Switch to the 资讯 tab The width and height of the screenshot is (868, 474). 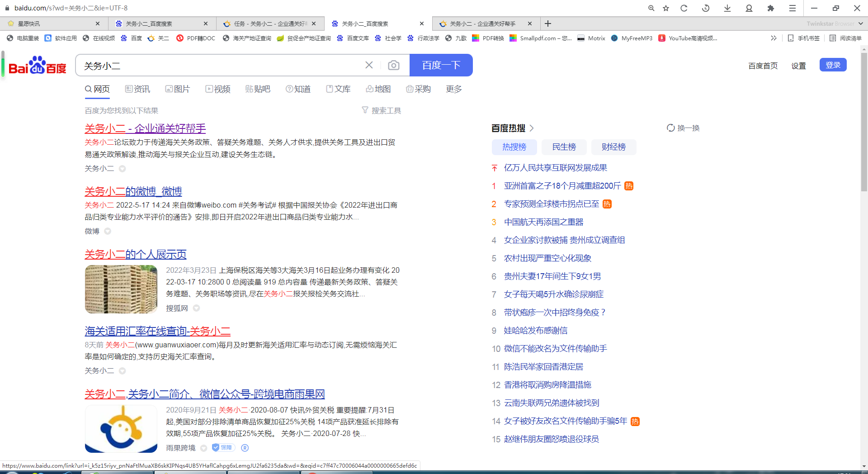pyautogui.click(x=137, y=89)
